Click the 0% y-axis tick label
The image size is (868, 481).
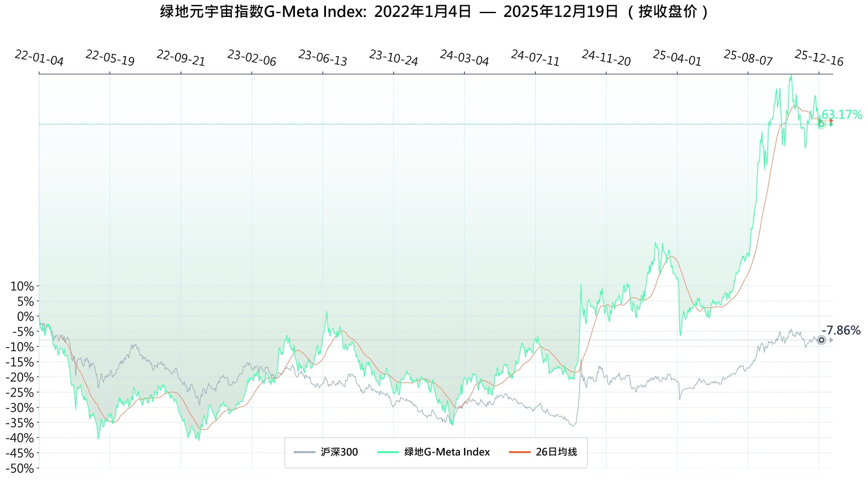[x=25, y=317]
